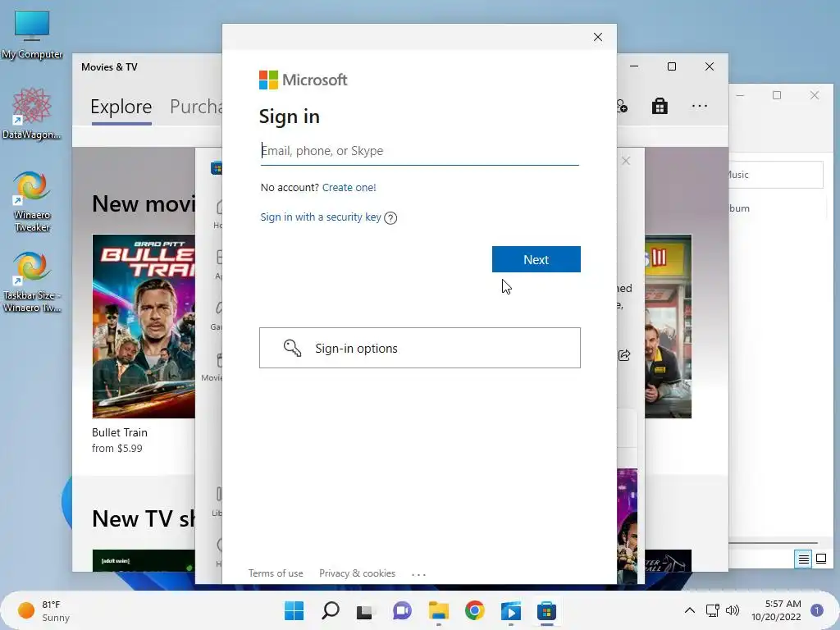Click the 'Bullet Train' title text
This screenshot has height=630, width=840.
pos(120,432)
